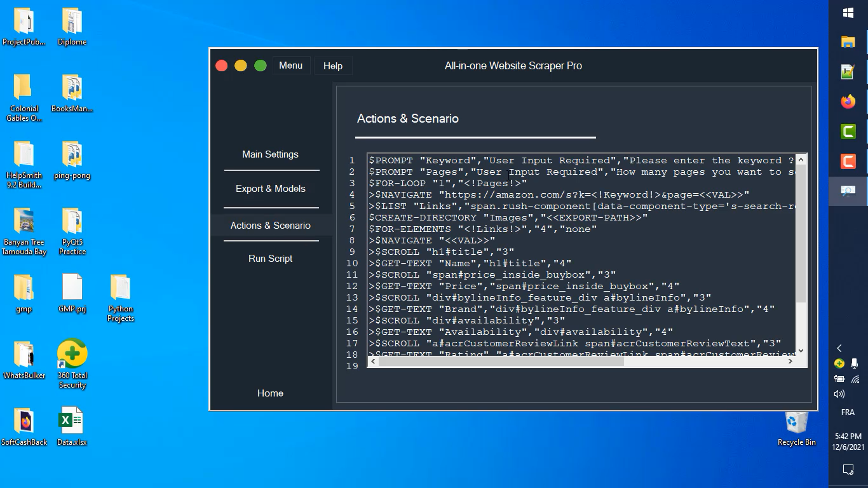Open Camtasia from the taskbar
The image size is (868, 488).
848,132
